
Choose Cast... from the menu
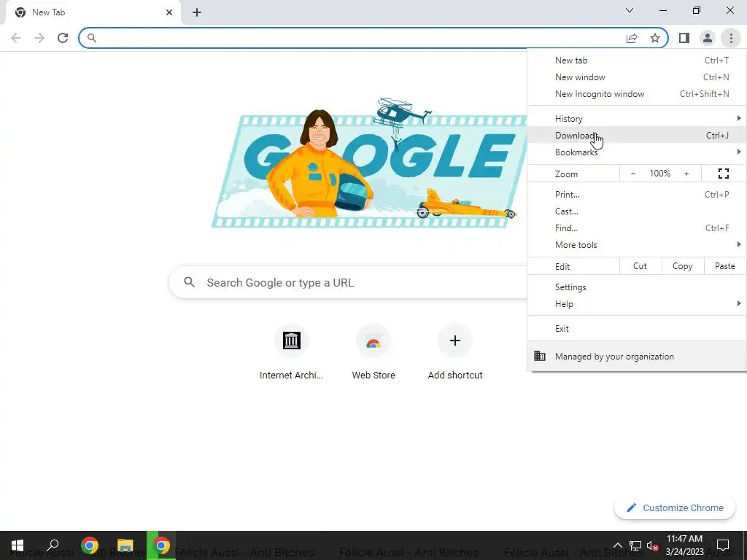click(637, 211)
